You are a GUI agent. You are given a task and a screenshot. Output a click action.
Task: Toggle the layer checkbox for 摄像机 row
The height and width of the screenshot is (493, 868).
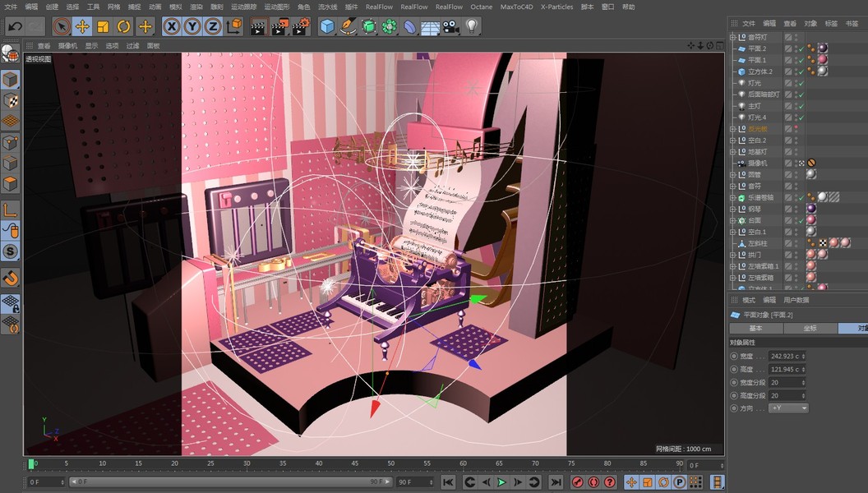point(788,163)
